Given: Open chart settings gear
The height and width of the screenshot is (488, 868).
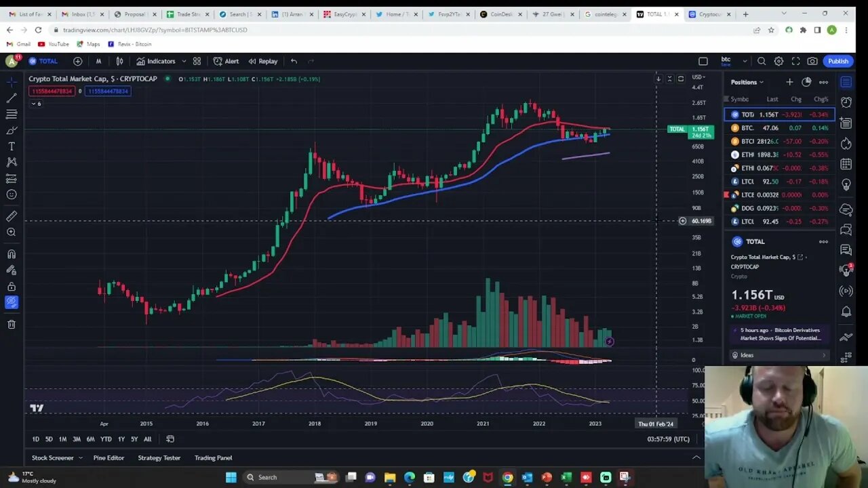Looking at the screenshot, I should tap(778, 61).
